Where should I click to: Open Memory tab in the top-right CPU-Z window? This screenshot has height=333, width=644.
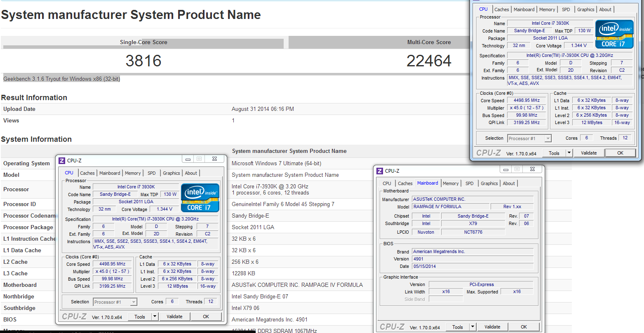(547, 9)
